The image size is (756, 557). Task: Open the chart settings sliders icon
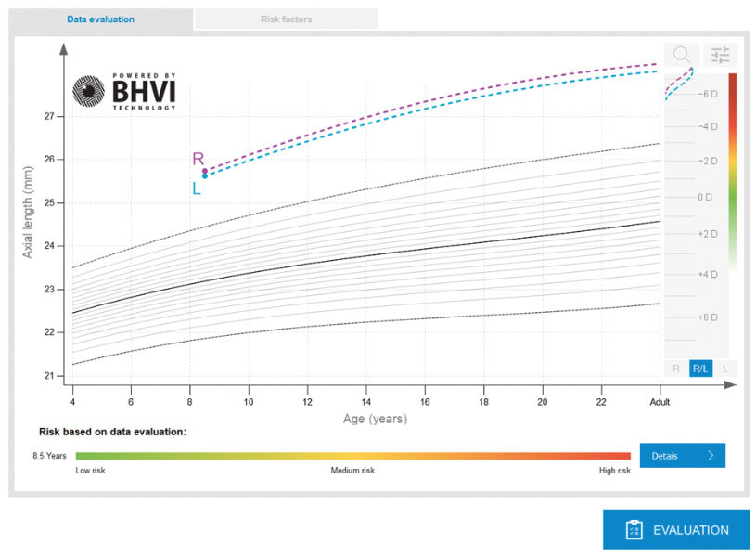[719, 55]
